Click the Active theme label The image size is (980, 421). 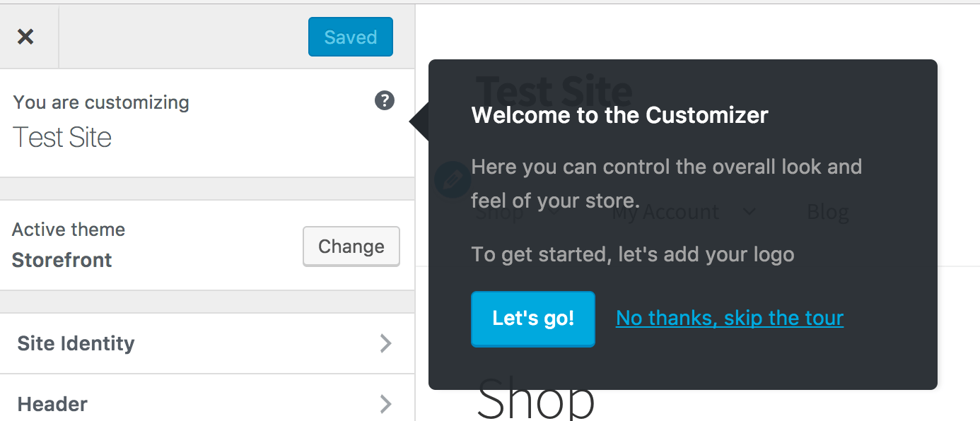(68, 229)
